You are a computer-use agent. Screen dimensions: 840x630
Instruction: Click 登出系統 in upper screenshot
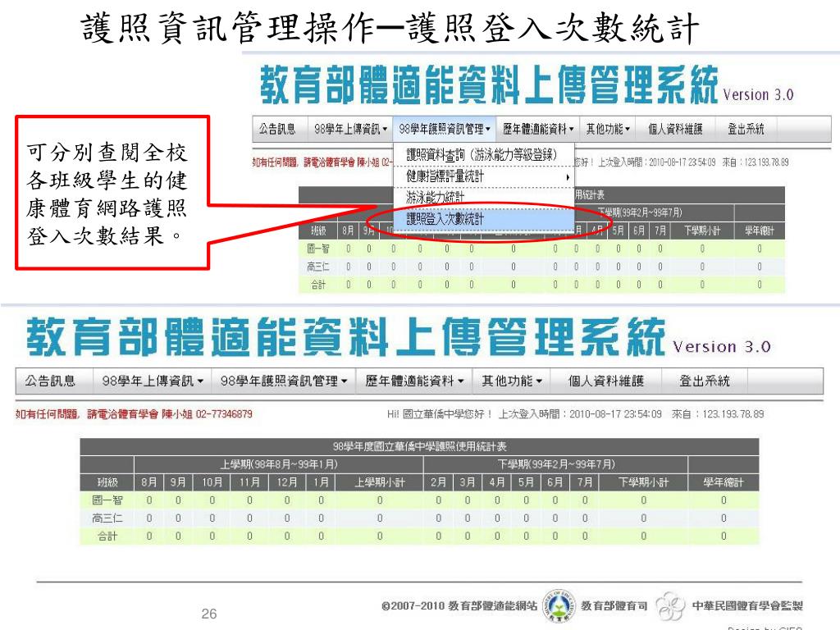coord(746,129)
